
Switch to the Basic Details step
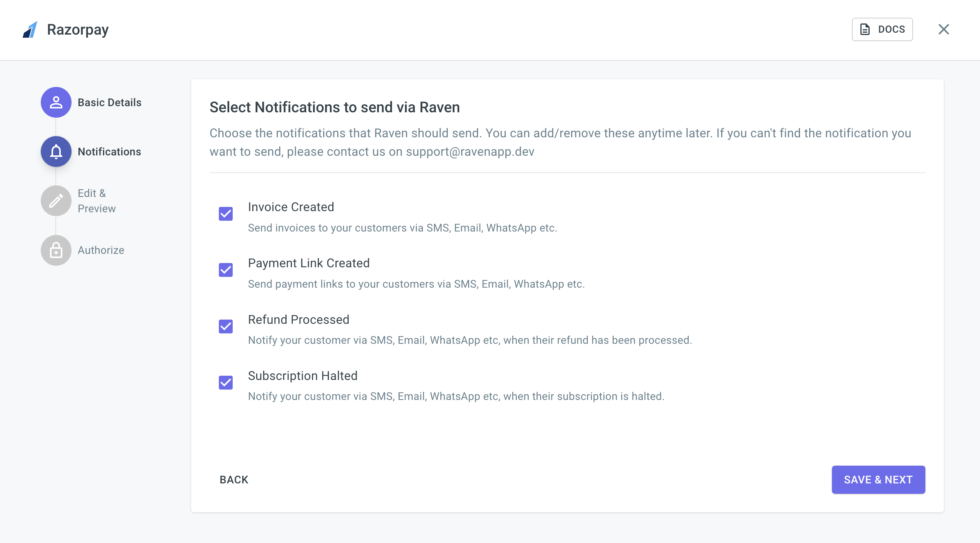(109, 102)
